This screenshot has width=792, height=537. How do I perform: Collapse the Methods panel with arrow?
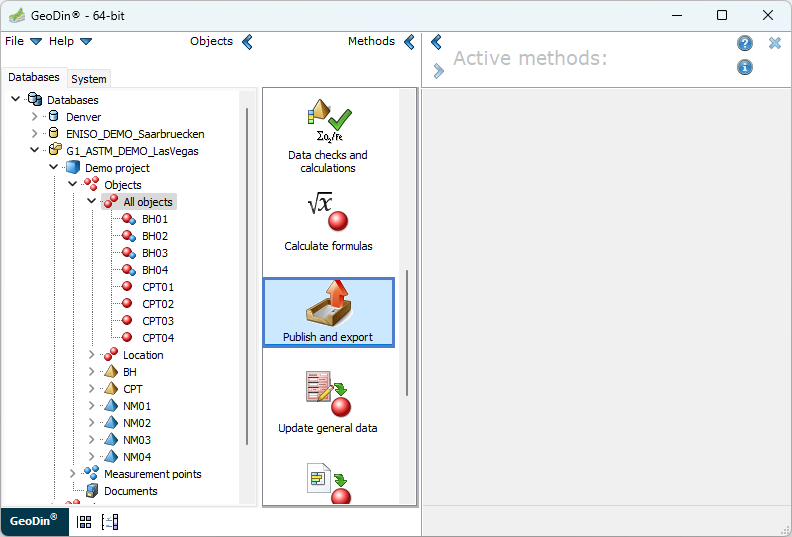point(409,42)
